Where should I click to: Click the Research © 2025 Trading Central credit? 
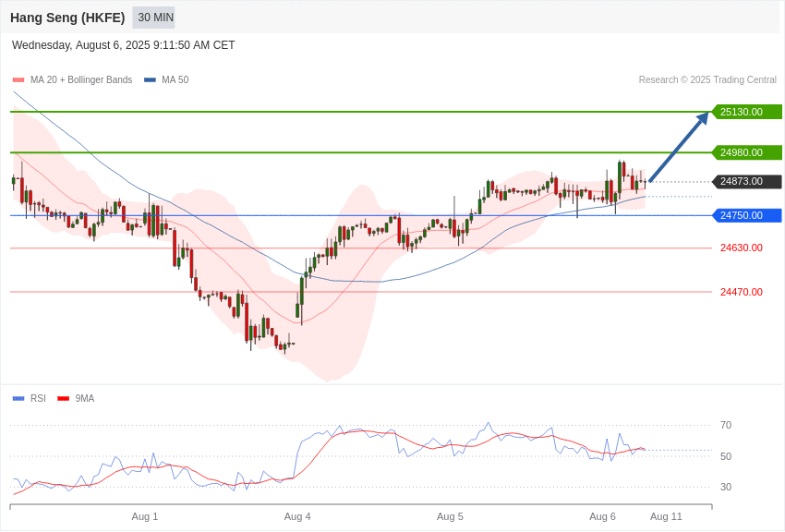pos(707,80)
